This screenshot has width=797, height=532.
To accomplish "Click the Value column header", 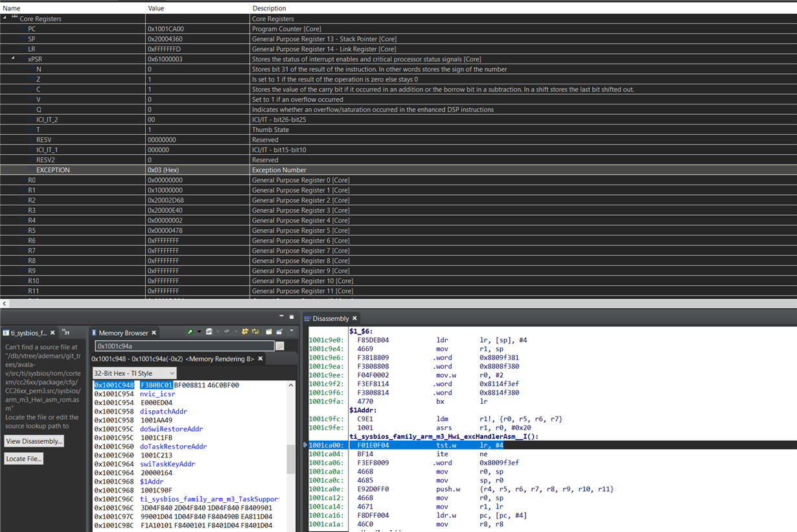I will (x=198, y=8).
